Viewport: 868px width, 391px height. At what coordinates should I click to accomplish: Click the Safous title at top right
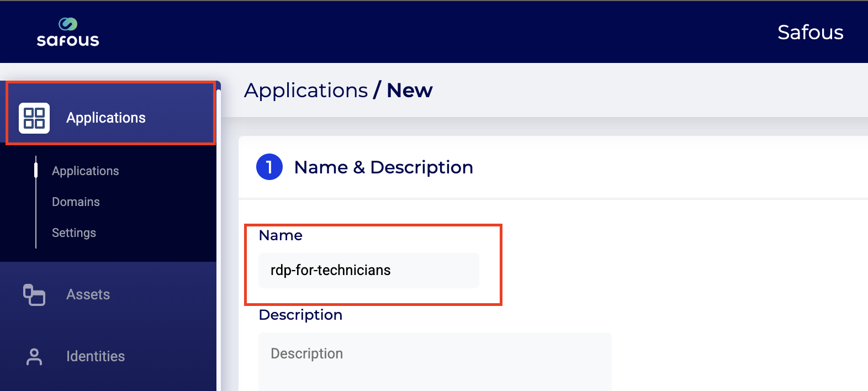[810, 33]
